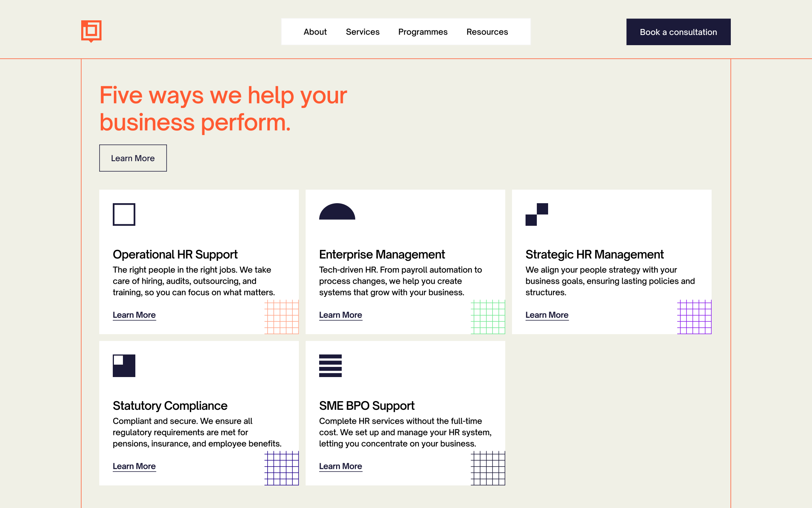
Task: Follow Learn More under Operational HR Support
Action: pos(134,315)
